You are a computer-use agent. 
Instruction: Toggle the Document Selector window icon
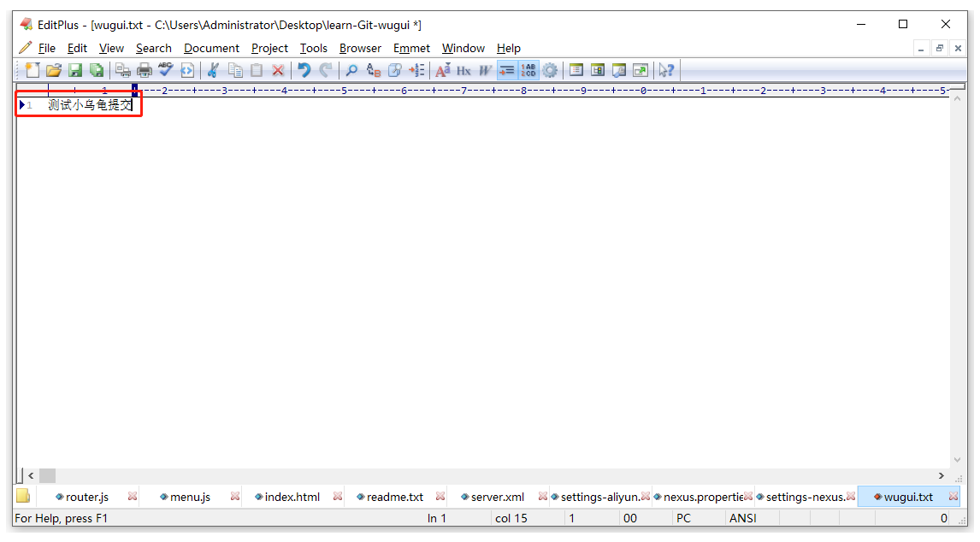[x=576, y=70]
